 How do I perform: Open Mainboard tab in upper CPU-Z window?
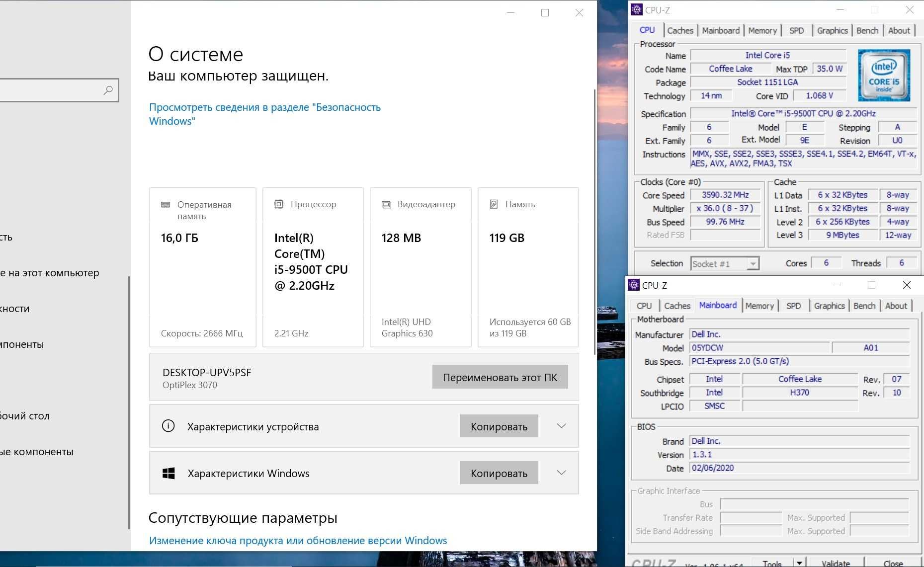point(721,30)
